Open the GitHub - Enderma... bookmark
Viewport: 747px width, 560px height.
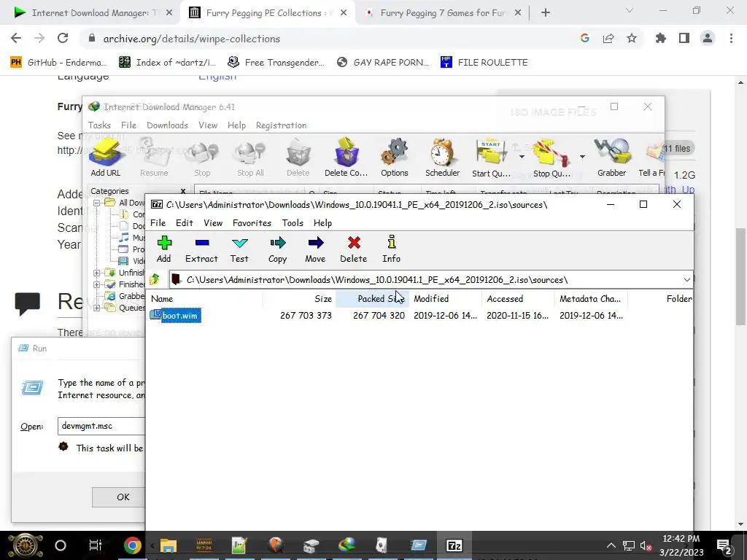58,63
